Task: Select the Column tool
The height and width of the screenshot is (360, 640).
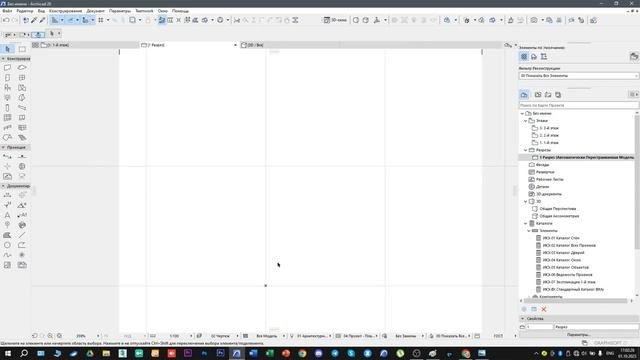Action: point(7,108)
